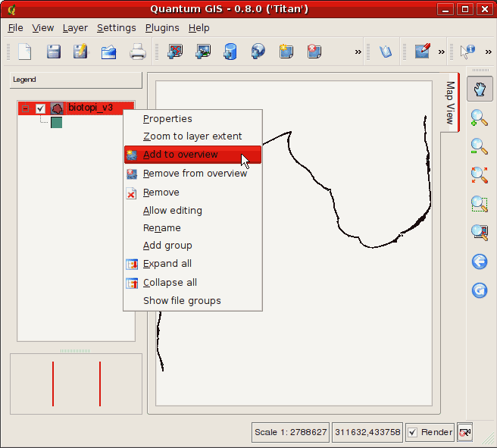Screen dimensions: 497x448
Task: Click the Print icon
Action: 138,52
